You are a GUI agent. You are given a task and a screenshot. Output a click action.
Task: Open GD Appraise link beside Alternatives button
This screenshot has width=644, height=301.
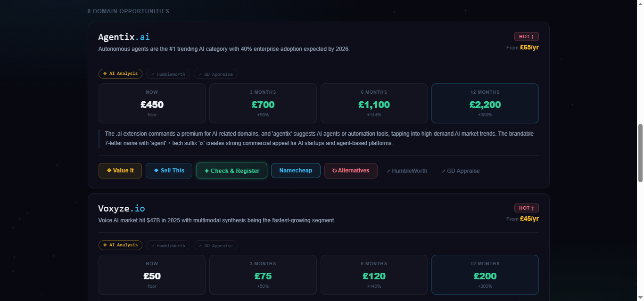click(x=461, y=171)
